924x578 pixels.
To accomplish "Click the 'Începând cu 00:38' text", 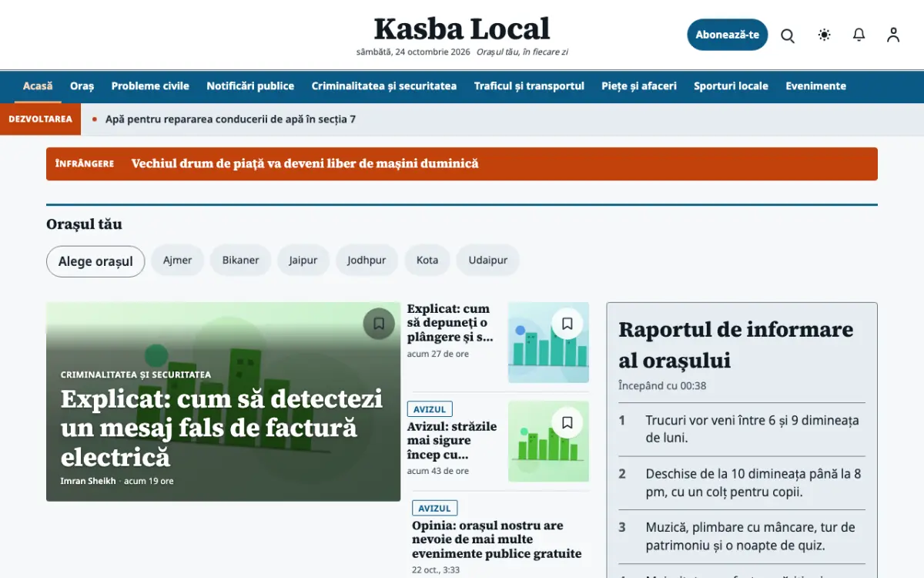I will tap(662, 385).
